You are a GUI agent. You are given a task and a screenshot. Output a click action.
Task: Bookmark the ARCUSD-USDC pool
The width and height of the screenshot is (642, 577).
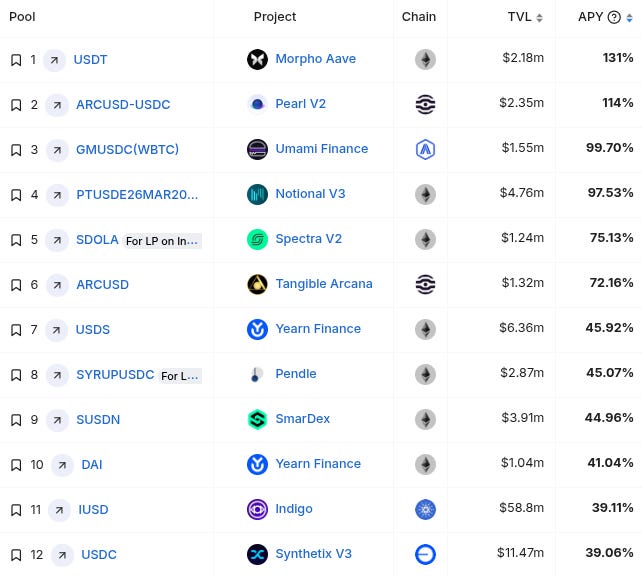point(16,105)
